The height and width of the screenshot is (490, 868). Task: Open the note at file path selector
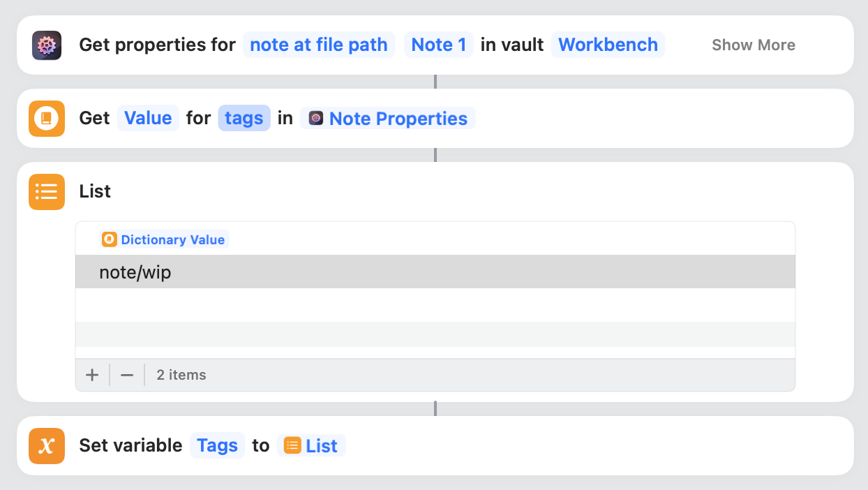click(319, 45)
